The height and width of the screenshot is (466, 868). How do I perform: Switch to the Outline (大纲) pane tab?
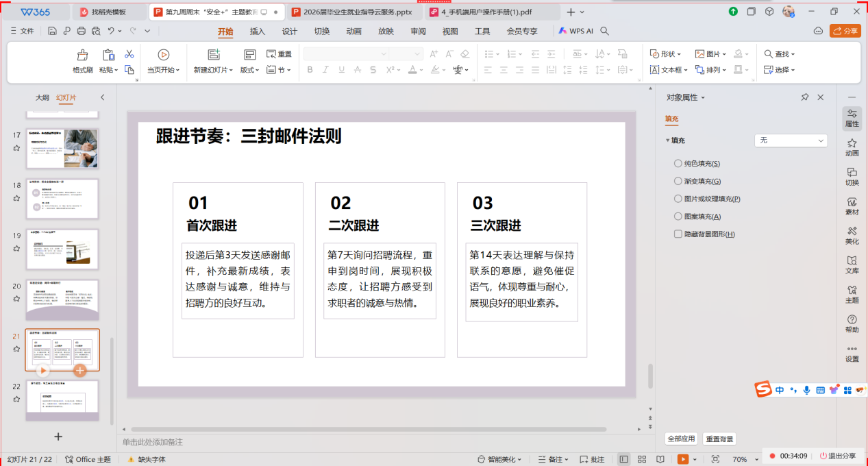click(42, 98)
